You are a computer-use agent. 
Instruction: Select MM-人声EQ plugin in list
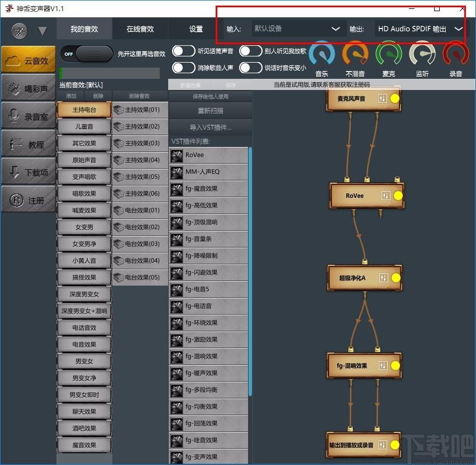click(208, 172)
